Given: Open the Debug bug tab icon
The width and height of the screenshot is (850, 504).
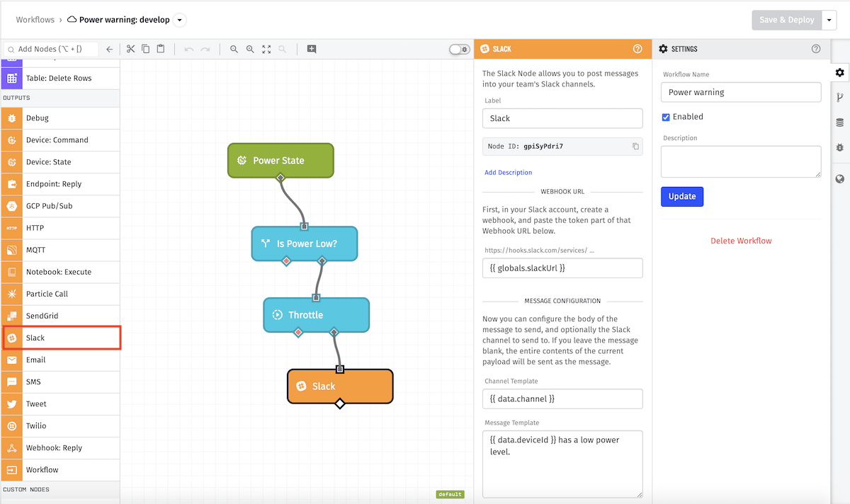Looking at the screenshot, I should click(x=840, y=147).
